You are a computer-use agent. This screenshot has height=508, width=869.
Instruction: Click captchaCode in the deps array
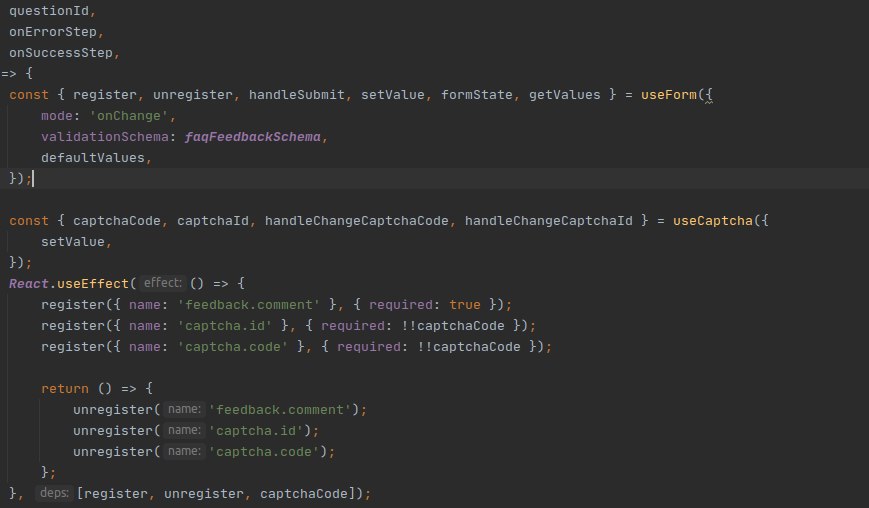tap(304, 494)
